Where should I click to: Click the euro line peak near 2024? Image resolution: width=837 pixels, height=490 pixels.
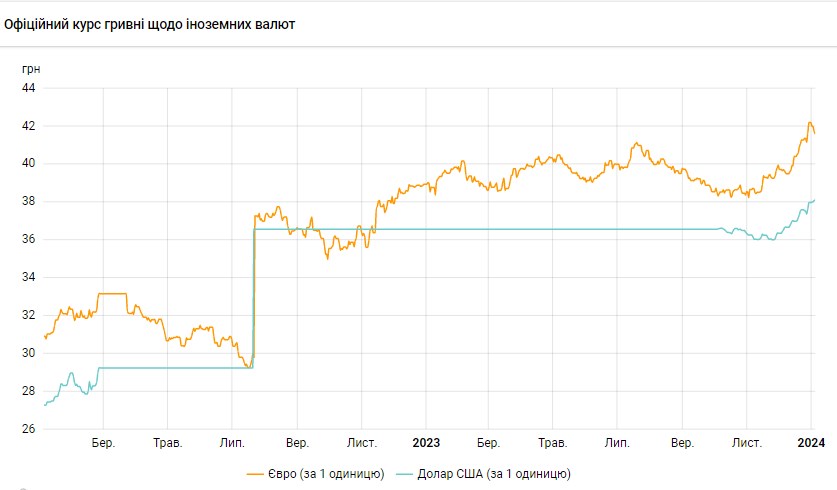pos(809,123)
